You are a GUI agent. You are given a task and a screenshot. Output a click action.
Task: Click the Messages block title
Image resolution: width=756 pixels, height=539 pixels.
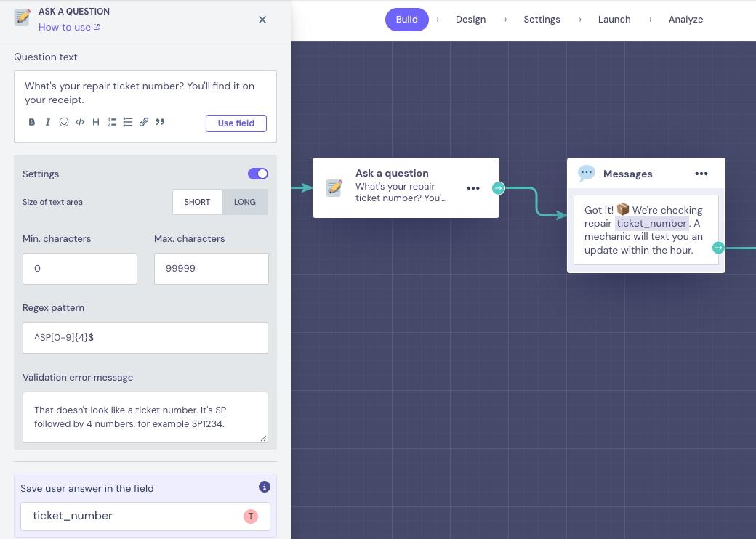628,174
